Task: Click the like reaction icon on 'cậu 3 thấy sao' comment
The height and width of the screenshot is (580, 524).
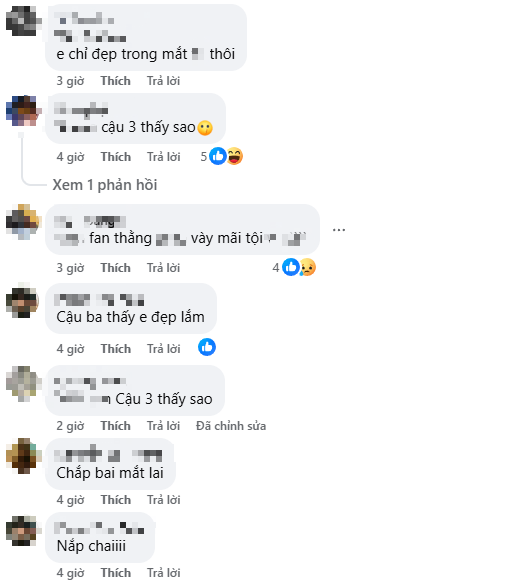Action: tap(218, 156)
